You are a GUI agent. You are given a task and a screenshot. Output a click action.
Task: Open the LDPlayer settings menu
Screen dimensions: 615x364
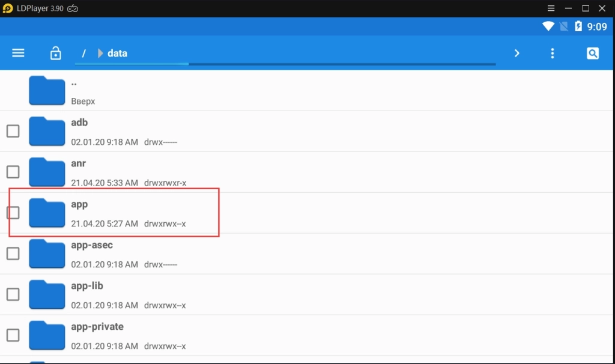[x=551, y=8]
